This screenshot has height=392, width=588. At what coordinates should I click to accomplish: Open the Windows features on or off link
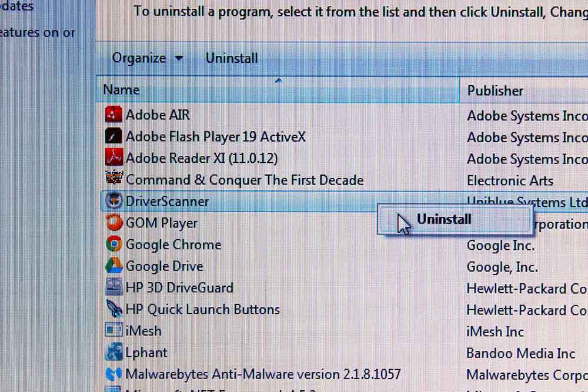point(38,32)
